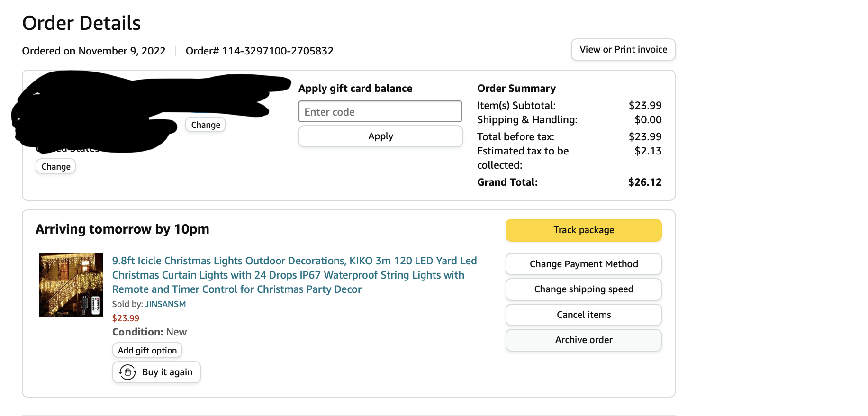Viewport: 868px width, 416px height.
Task: Click View or Print invoice
Action: (623, 49)
